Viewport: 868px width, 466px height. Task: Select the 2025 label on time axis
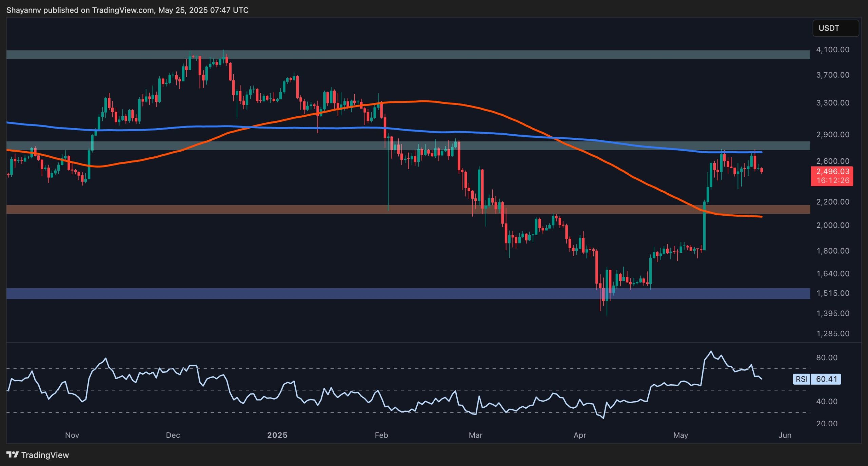[277, 435]
